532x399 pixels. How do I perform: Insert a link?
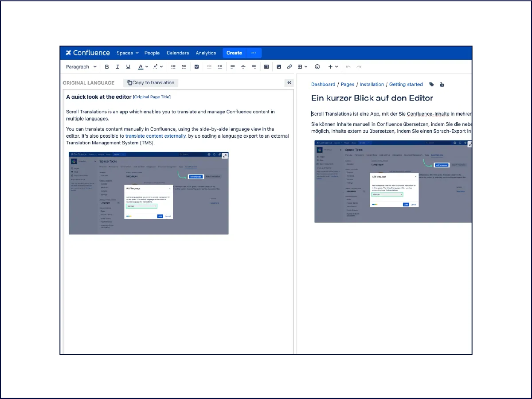tap(289, 67)
